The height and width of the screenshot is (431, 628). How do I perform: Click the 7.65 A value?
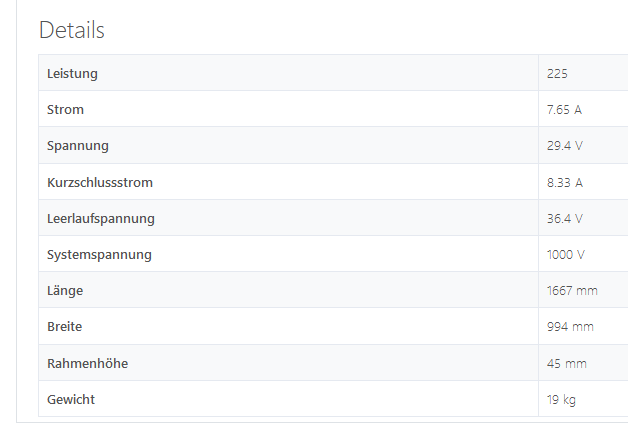564,109
